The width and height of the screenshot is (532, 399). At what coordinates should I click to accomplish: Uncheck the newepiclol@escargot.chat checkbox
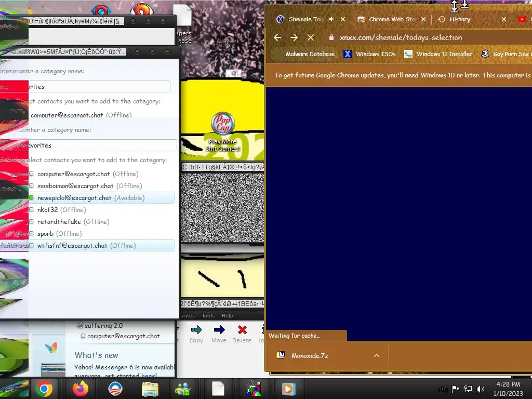[x=31, y=197]
